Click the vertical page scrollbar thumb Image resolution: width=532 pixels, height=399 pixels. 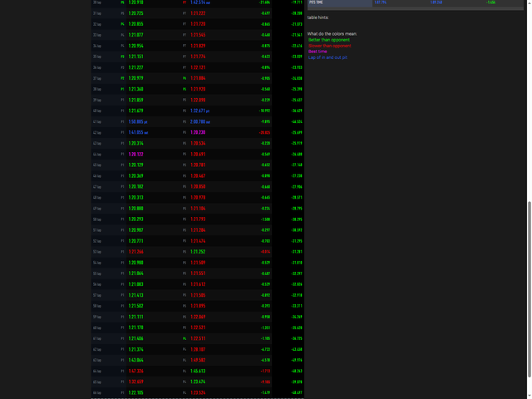click(x=530, y=289)
